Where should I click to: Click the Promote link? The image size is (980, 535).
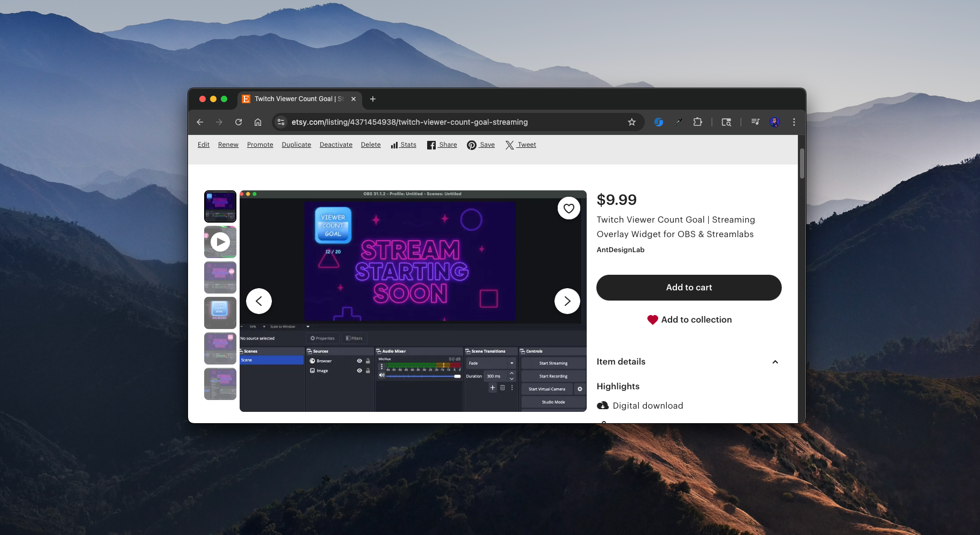coord(260,145)
